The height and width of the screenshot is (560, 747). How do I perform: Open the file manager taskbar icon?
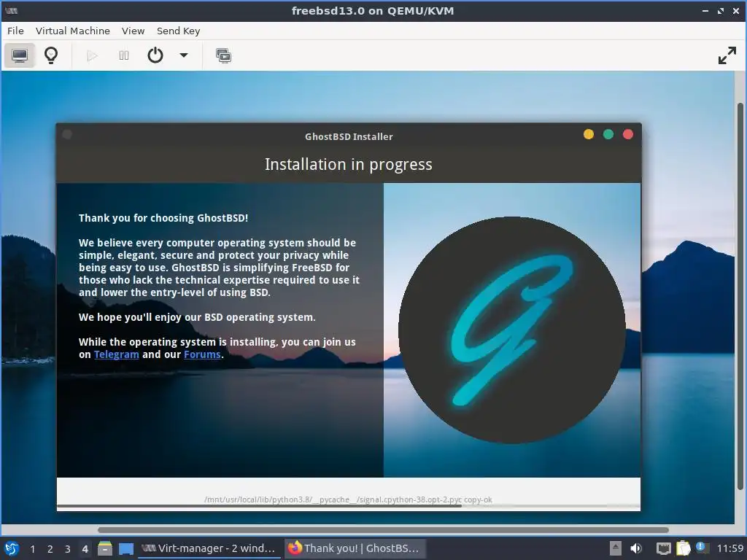[x=105, y=548]
